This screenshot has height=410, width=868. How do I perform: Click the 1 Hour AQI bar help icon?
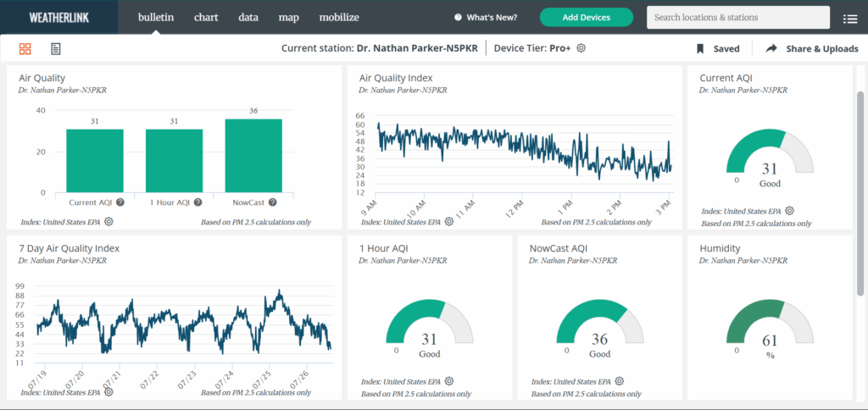[x=198, y=202]
